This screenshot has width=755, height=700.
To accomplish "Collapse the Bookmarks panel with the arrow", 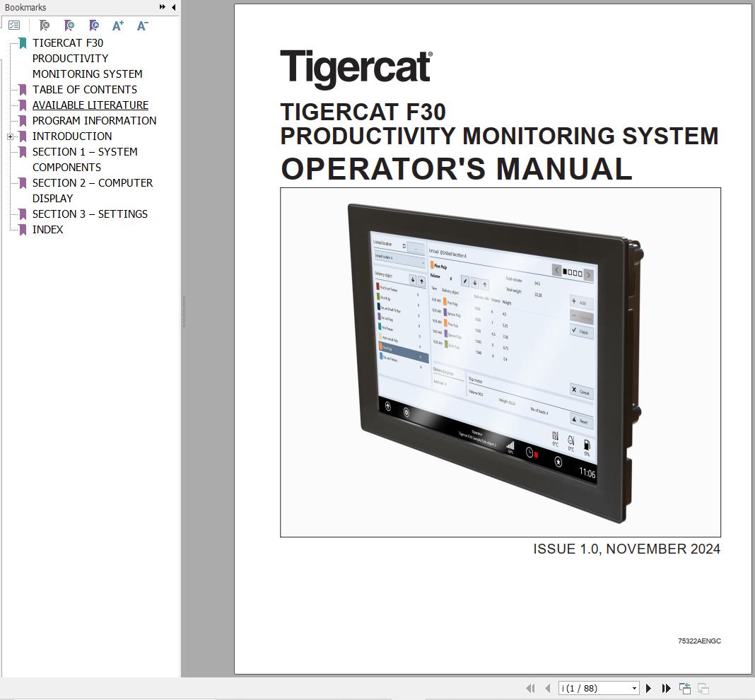I will pos(174,7).
